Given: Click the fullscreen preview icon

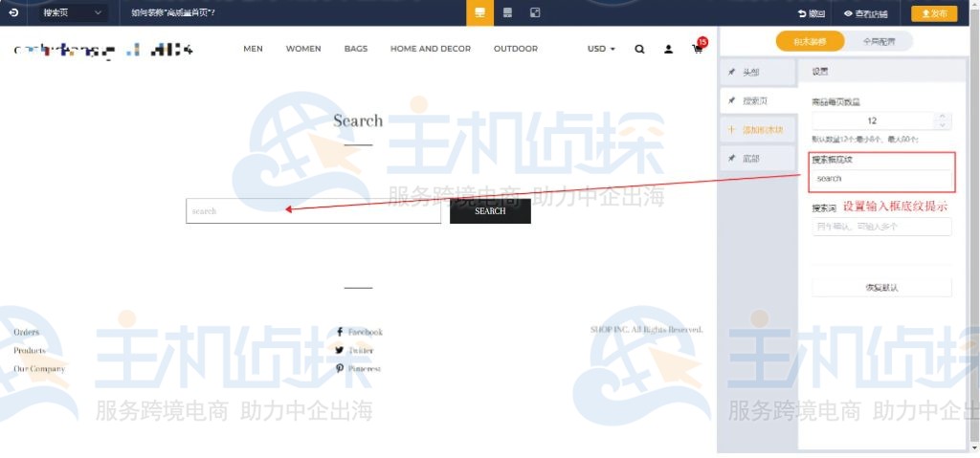Looking at the screenshot, I should point(535,12).
